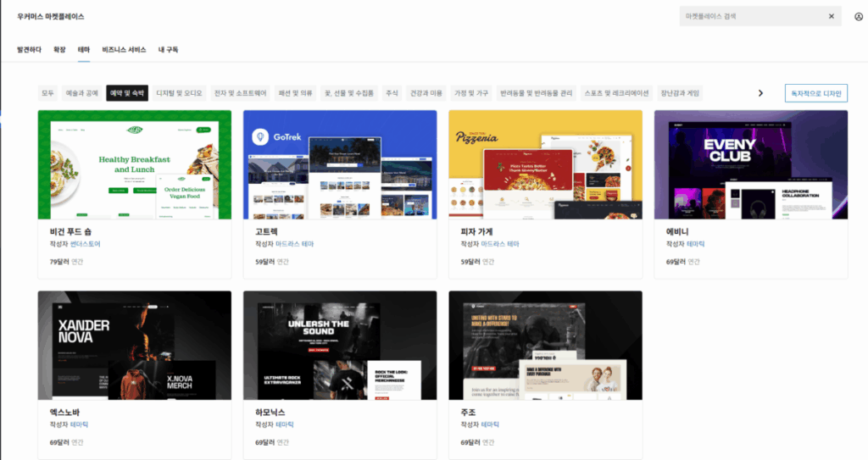Open the 비건 푸드 숍 theme thumbnail
Screen dimensions: 868x460
(x=134, y=164)
